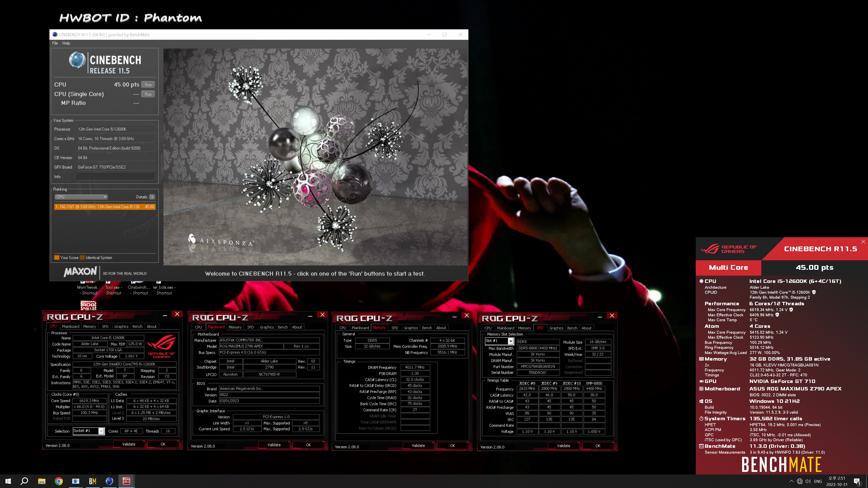Open the Bench tab in first CPU-Z window
Viewport: 868px width, 488px height.
coord(137,326)
